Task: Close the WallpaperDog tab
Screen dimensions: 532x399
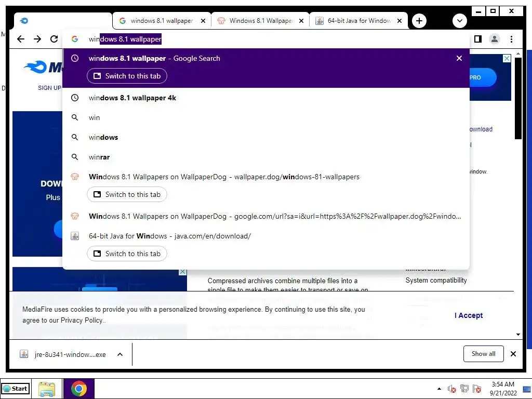Action: pyautogui.click(x=301, y=21)
